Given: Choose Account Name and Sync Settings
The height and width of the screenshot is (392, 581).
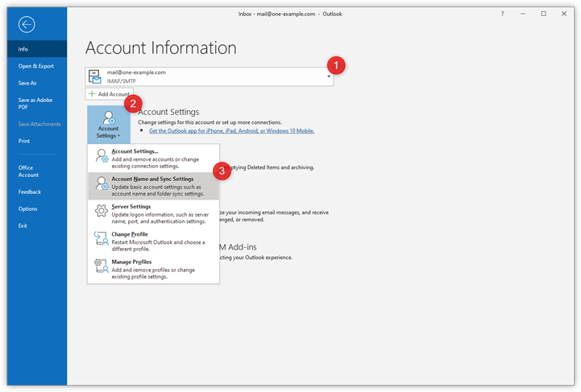Looking at the screenshot, I should [153, 186].
